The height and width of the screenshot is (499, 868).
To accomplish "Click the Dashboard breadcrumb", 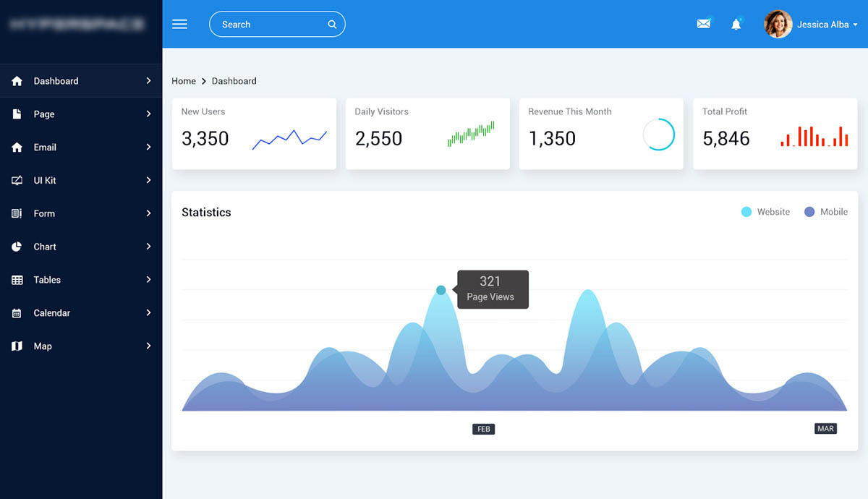I will pyautogui.click(x=234, y=81).
